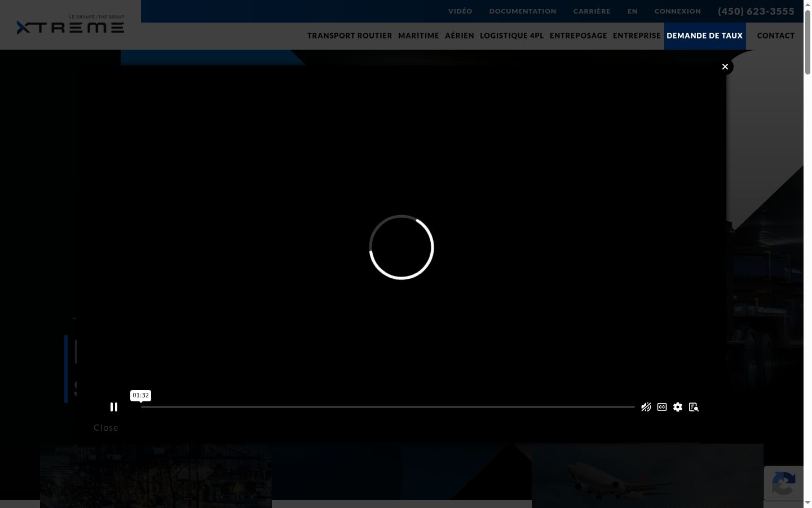Screen dimensions: 812x508
Task: Open the CARRIÈRE link
Action: tap(592, 11)
